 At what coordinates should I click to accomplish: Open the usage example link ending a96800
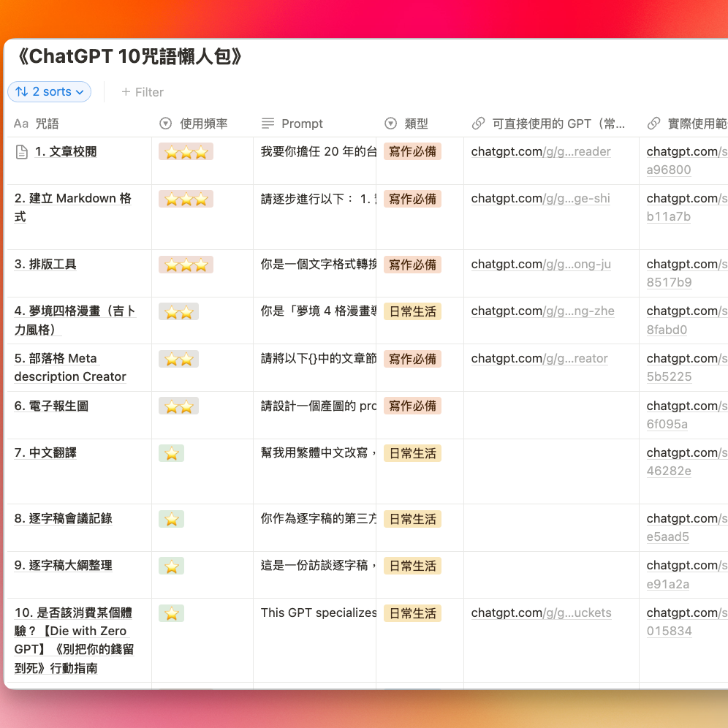687,161
